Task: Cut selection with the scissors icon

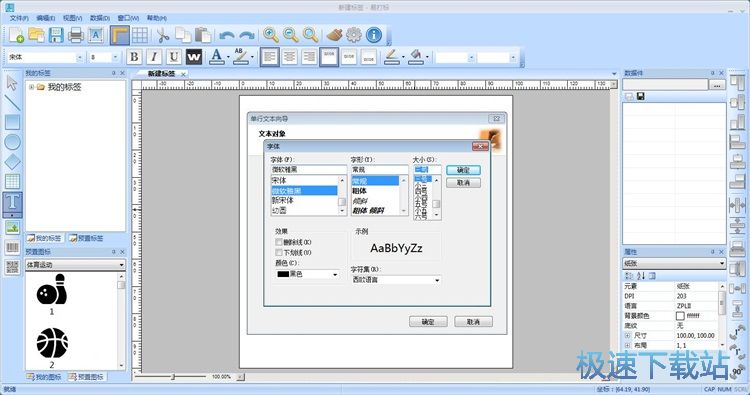Action: pyautogui.click(x=163, y=35)
